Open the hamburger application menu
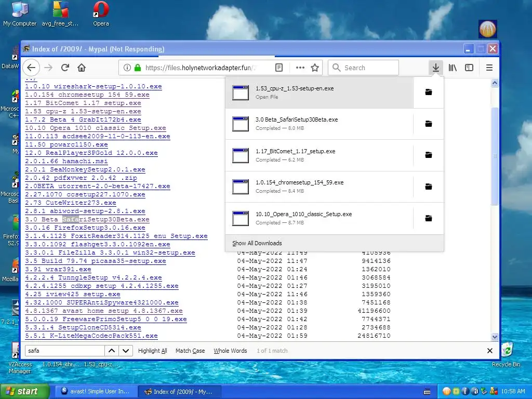532x399 pixels. tap(489, 68)
